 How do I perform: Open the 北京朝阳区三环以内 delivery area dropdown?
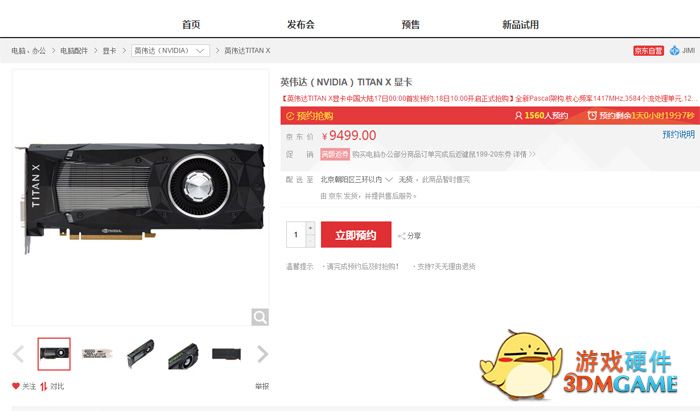tap(356, 179)
